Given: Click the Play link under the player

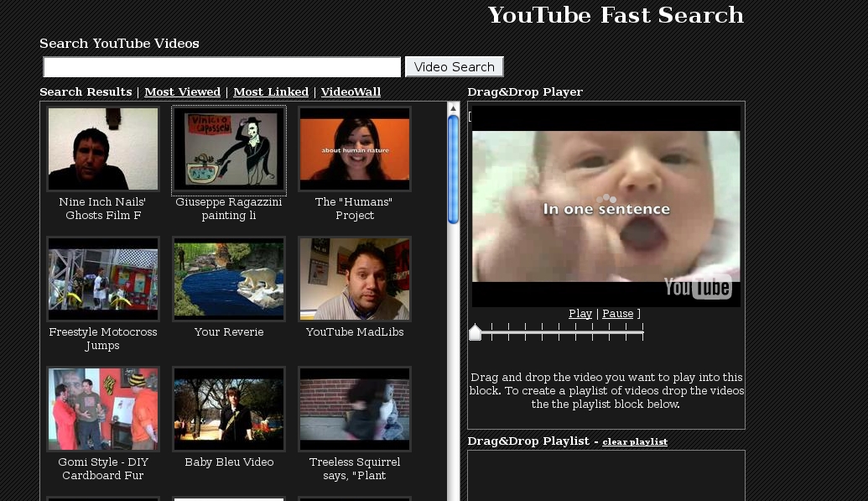Looking at the screenshot, I should pos(580,314).
